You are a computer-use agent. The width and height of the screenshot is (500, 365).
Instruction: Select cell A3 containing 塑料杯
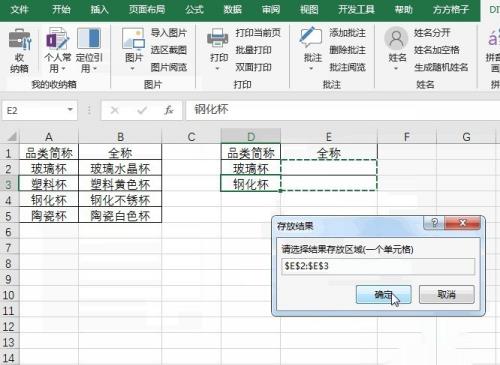click(49, 184)
